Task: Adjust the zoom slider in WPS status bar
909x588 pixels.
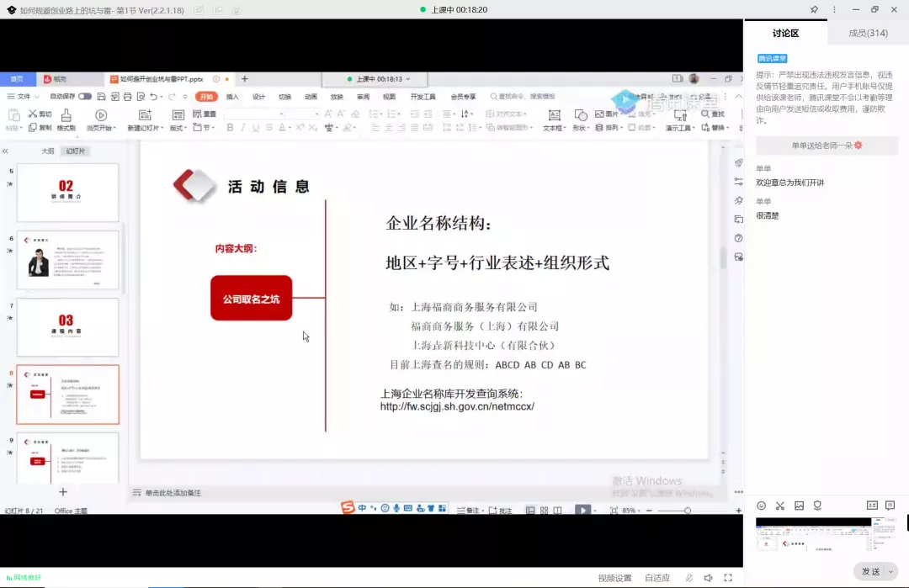Action: pos(687,511)
